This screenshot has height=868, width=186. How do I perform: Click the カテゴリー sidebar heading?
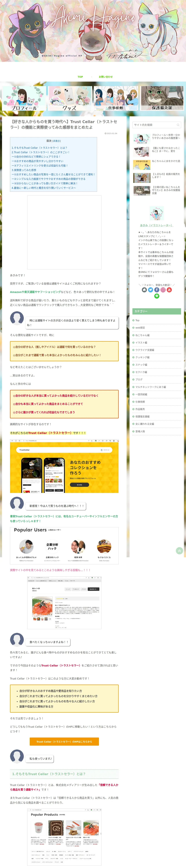click(157, 311)
